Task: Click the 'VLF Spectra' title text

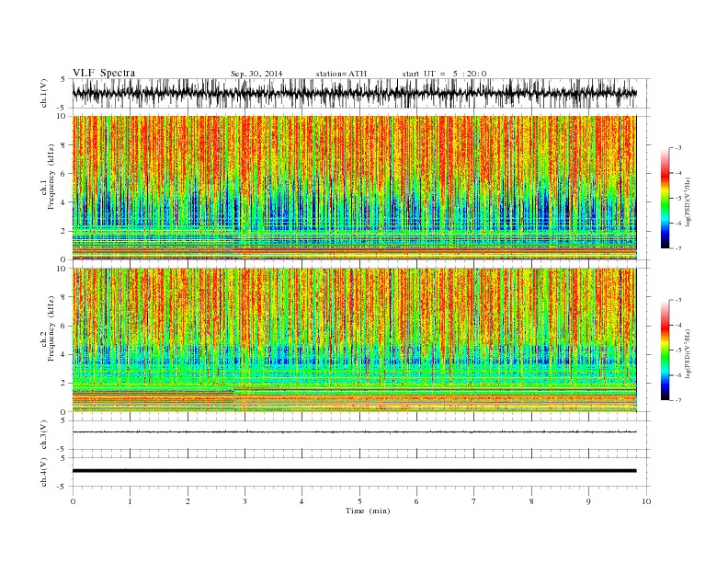Action: pyautogui.click(x=104, y=73)
